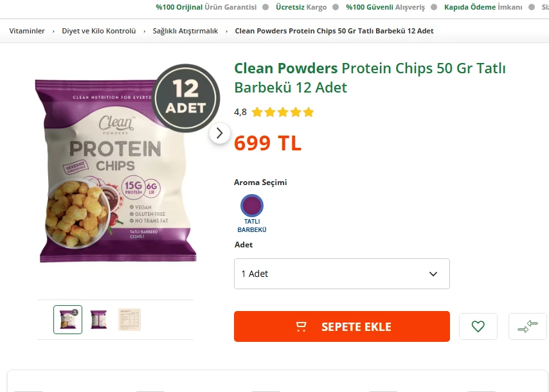The height and width of the screenshot is (392, 549).
Task: Show next product image using arrow
Action: pos(220,133)
